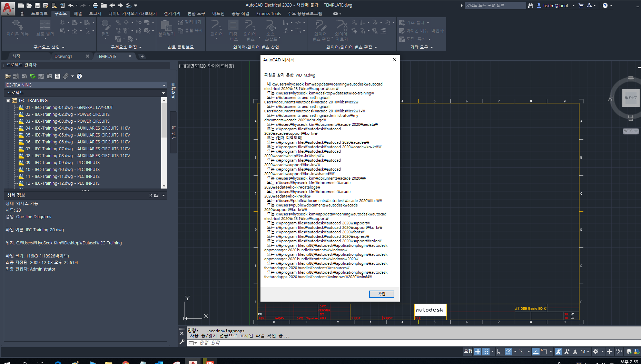The width and height of the screenshot is (641, 364).
Task: Toggle Show Annotation Objects in status bar
Action: pos(559,351)
